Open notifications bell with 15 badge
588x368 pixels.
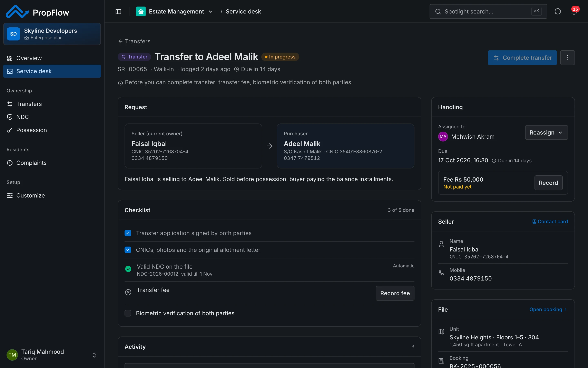[x=574, y=11]
